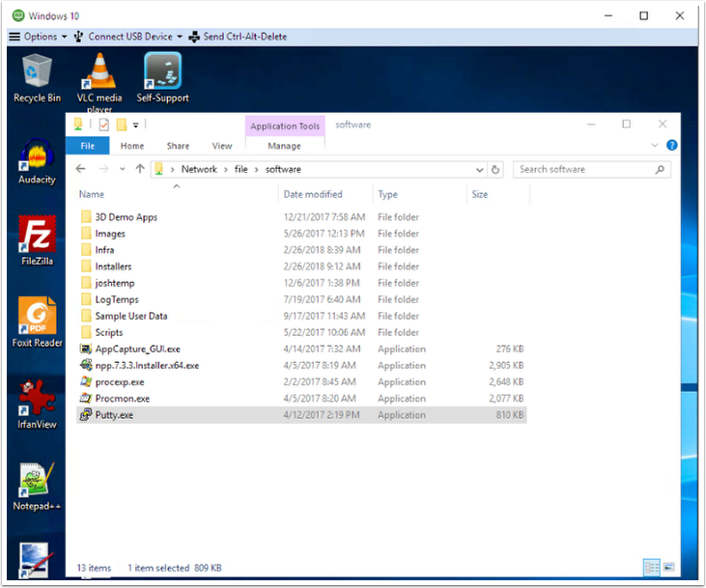Click the Back navigation arrow
The height and width of the screenshot is (588, 706).
80,169
